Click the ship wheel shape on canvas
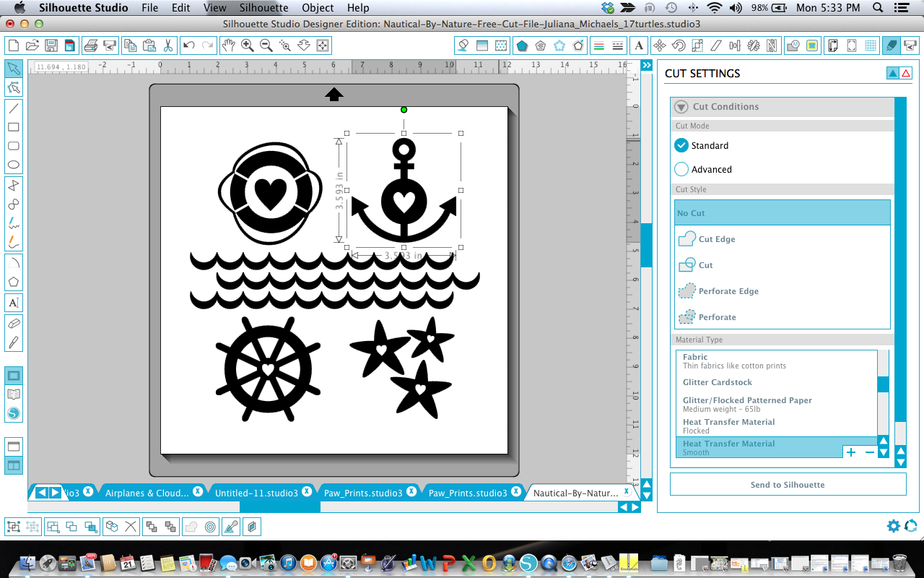The height and width of the screenshot is (578, 924). coord(268,369)
